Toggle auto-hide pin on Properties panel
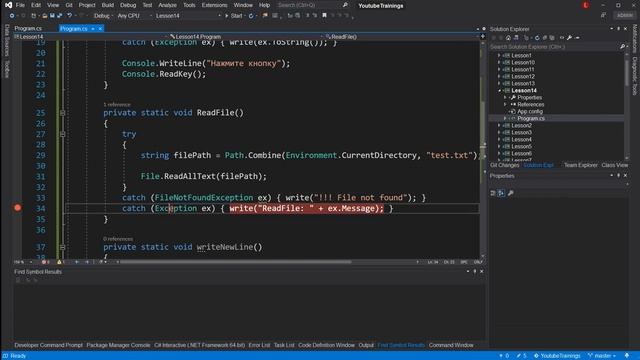 [x=619, y=176]
